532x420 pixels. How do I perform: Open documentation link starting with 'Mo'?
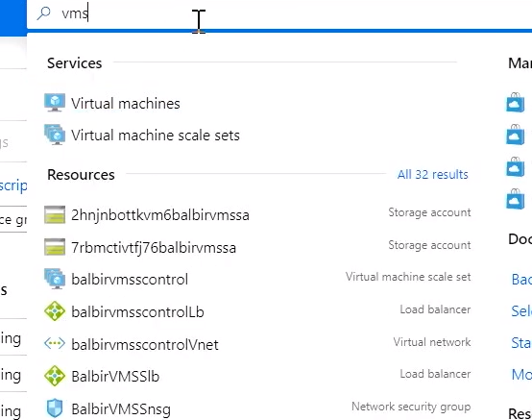click(x=521, y=375)
